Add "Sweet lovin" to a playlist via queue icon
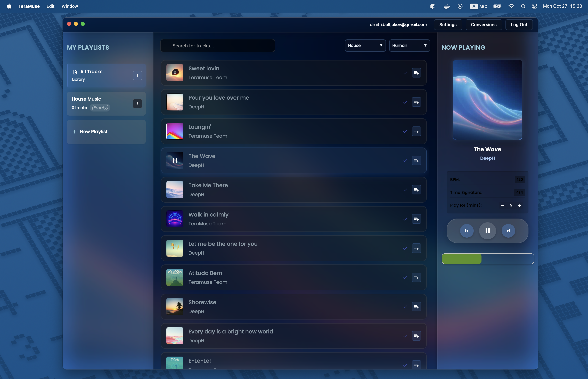Screen dimensions: 588x379 tap(416, 73)
